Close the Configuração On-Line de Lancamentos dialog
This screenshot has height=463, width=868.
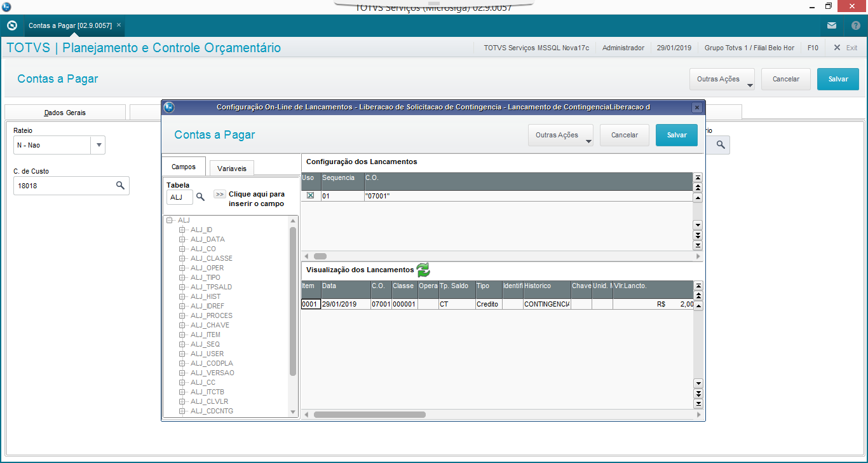point(697,107)
